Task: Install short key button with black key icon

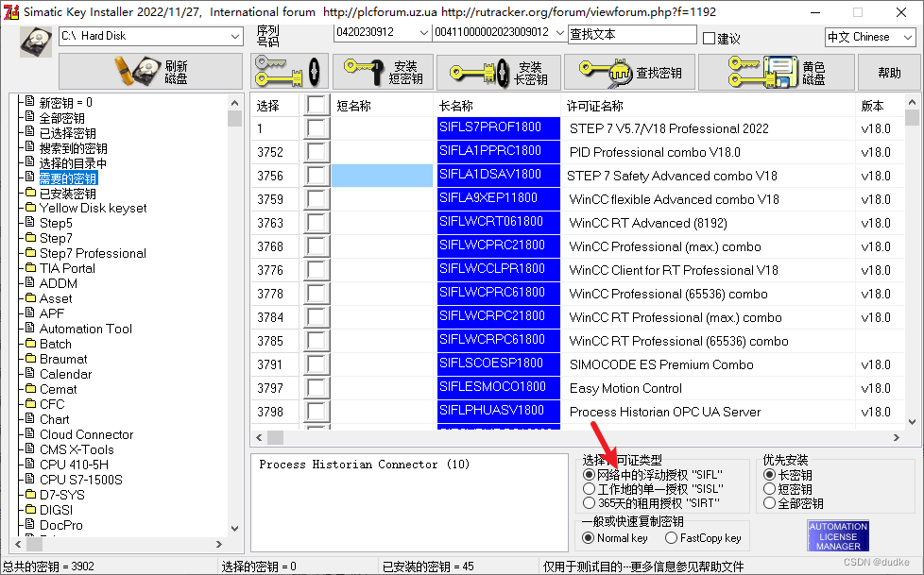Action: click(383, 72)
